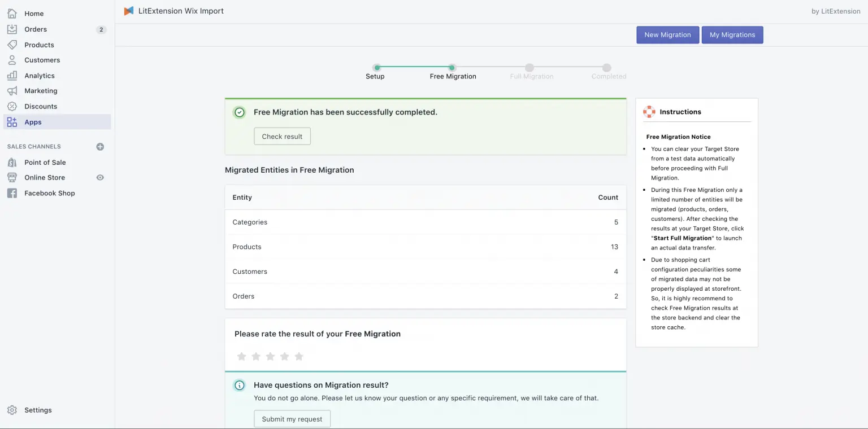Select Apps in the sidebar
Viewport: 868px width, 429px height.
pos(57,122)
